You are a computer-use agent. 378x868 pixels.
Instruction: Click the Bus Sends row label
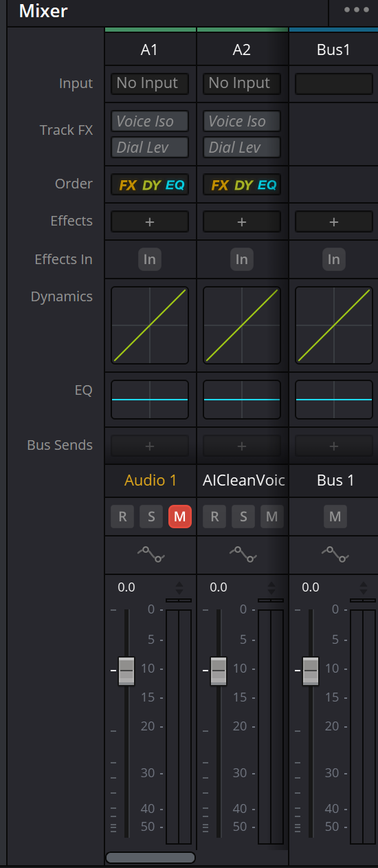coord(60,445)
